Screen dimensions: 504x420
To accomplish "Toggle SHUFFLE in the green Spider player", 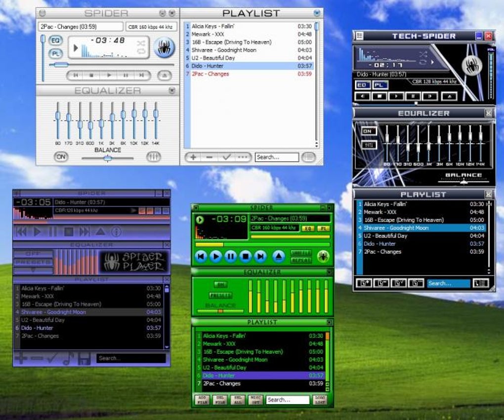I will point(301,252).
